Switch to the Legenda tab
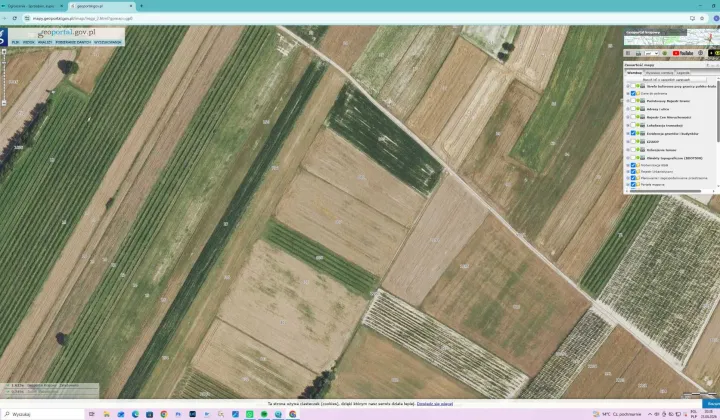Image resolution: width=720 pixels, height=420 pixels. tap(683, 73)
